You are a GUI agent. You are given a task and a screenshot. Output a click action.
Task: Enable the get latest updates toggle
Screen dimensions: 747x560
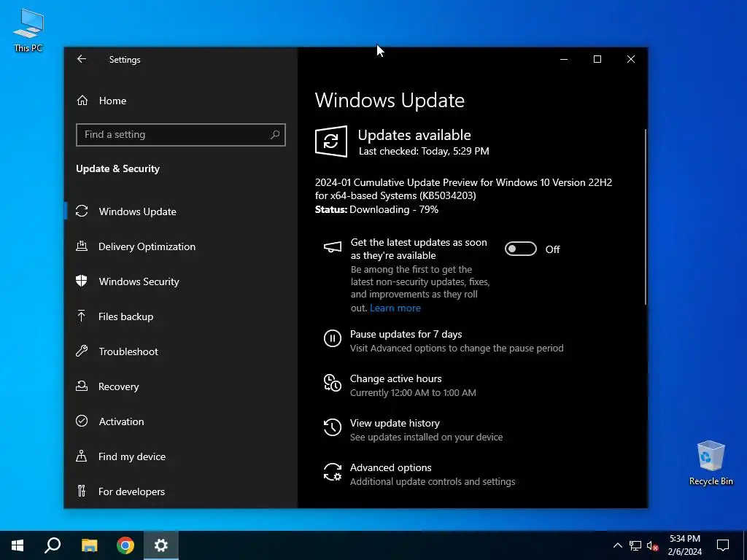[520, 249]
